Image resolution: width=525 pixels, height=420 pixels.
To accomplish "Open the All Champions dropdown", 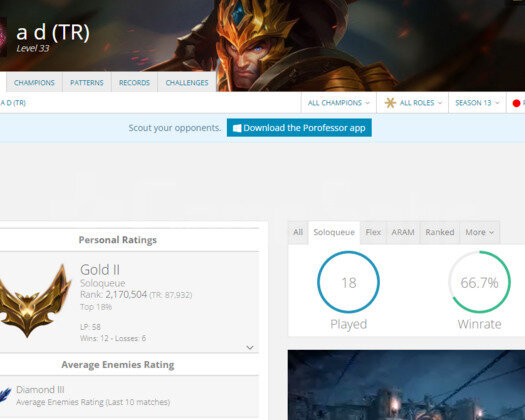I will coord(339,103).
